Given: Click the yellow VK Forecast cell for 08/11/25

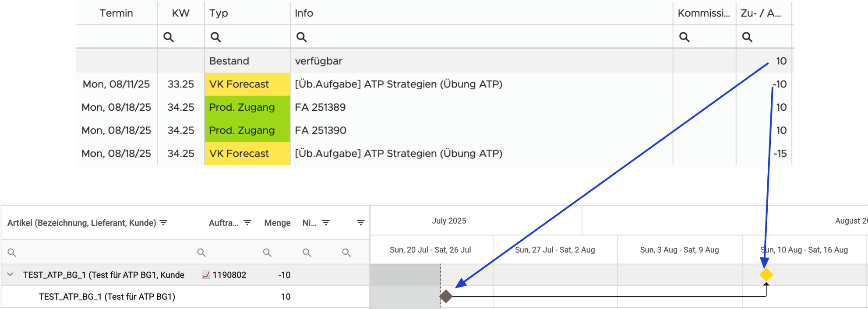Looking at the screenshot, I should click(x=247, y=84).
